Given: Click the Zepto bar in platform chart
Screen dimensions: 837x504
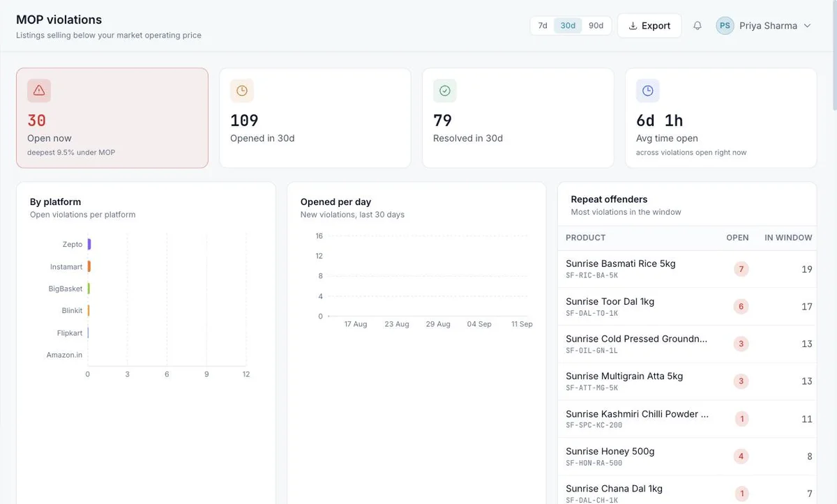Looking at the screenshot, I should pos(89,245).
